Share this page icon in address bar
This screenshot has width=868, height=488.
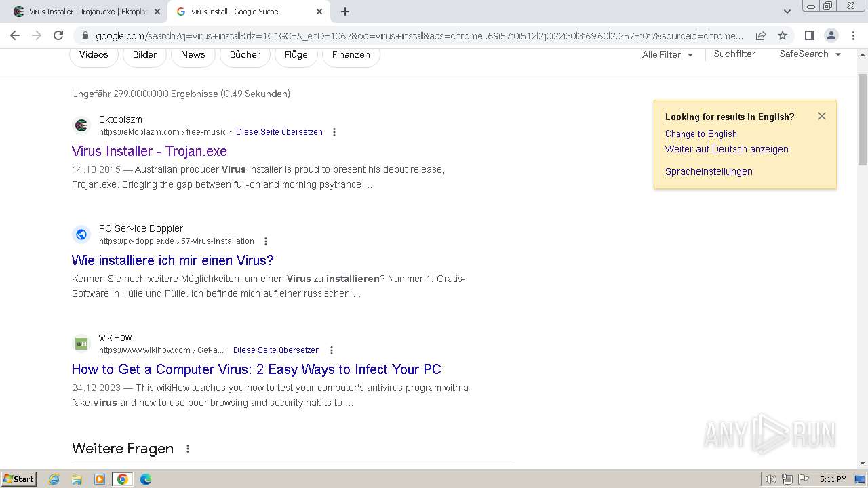point(761,35)
